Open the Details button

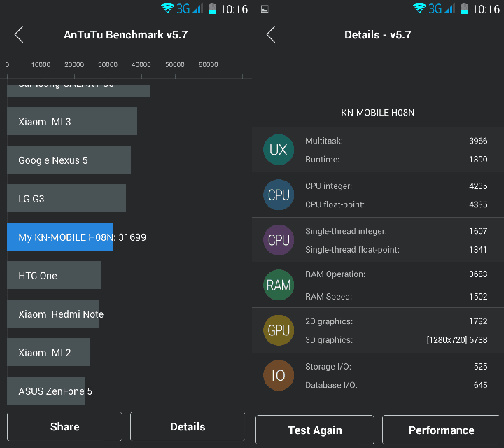[188, 426]
